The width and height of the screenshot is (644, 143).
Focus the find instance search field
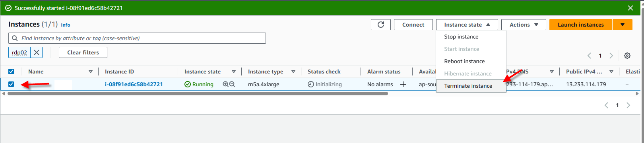137,38
